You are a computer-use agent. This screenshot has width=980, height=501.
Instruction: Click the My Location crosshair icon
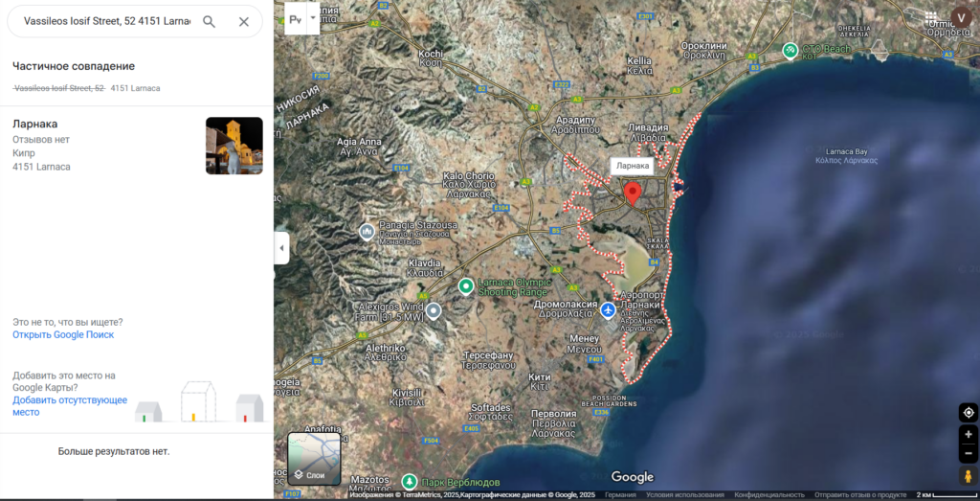[x=968, y=413]
